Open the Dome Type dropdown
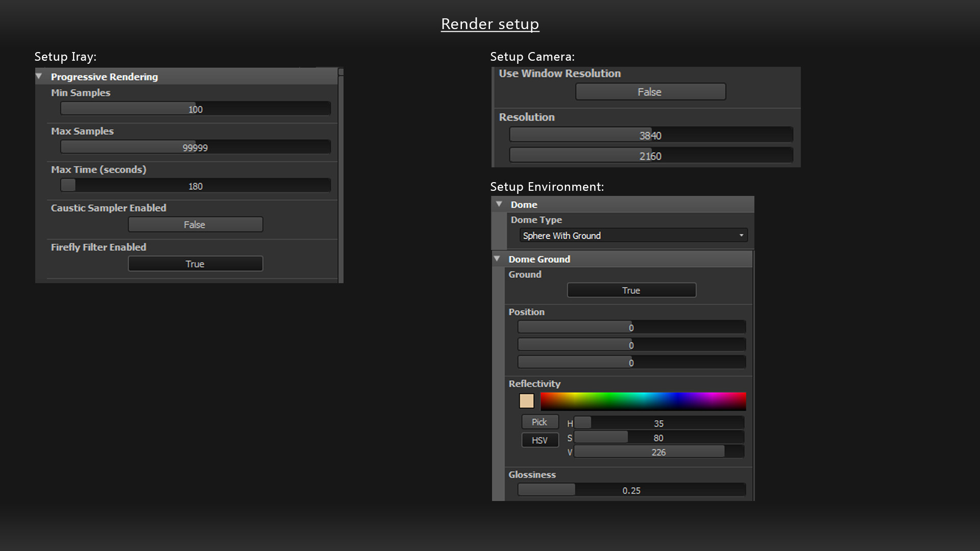 tap(633, 235)
